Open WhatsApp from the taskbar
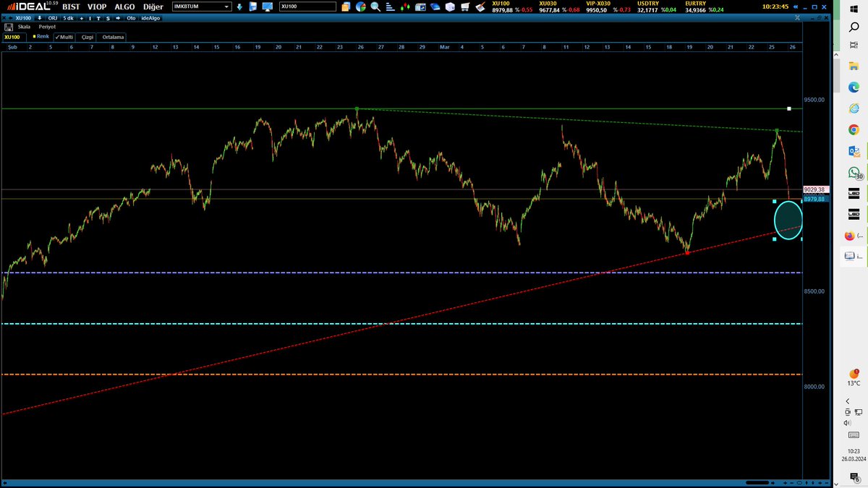The image size is (868, 488). tap(854, 174)
